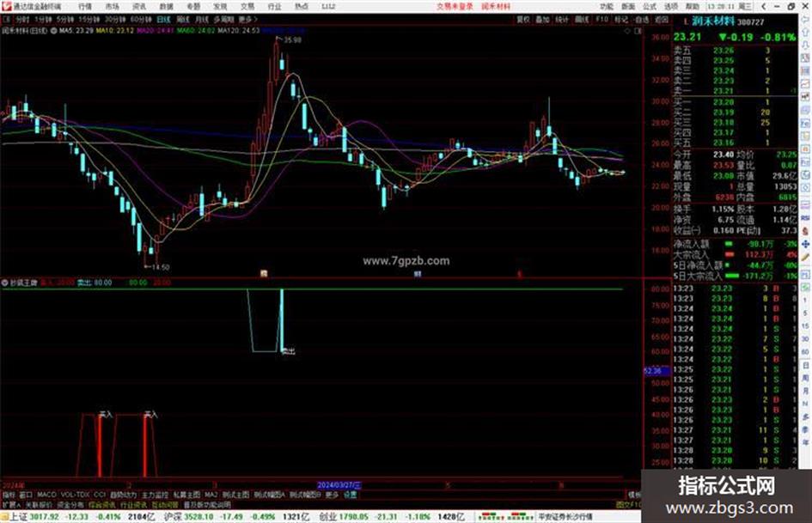
Task: Switch chart to 60分钟 period
Action: [141, 19]
